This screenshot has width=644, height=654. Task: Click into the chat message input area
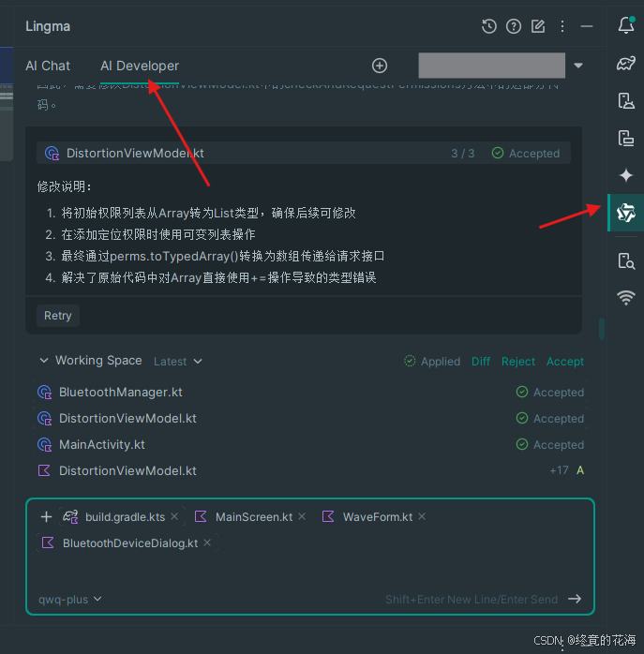click(x=309, y=572)
